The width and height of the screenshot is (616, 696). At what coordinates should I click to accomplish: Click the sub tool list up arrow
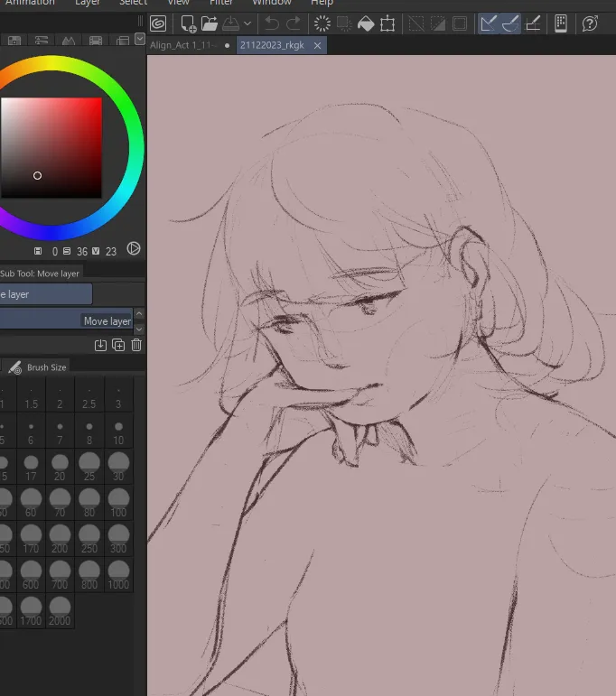coord(139,314)
